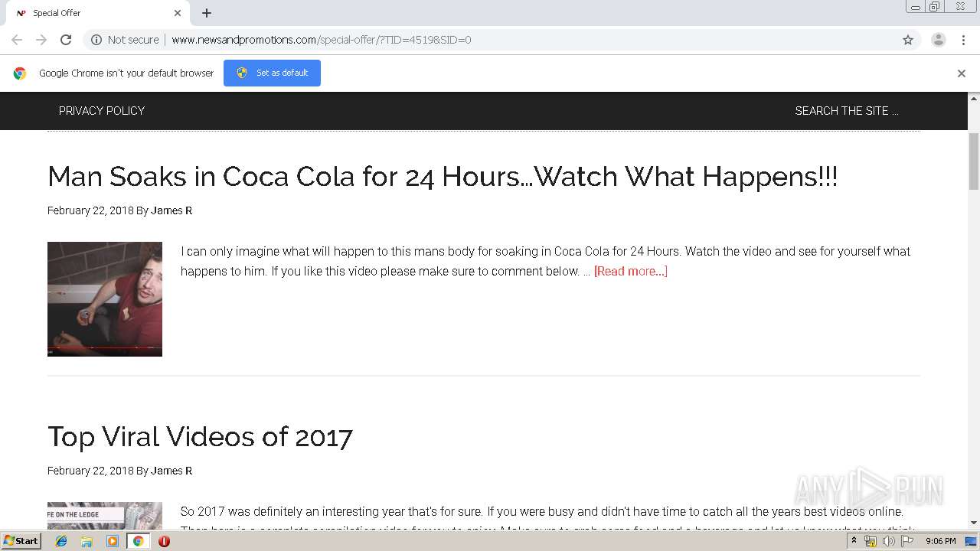Click the Set as default button
The width and height of the screenshot is (980, 551).
click(x=272, y=73)
